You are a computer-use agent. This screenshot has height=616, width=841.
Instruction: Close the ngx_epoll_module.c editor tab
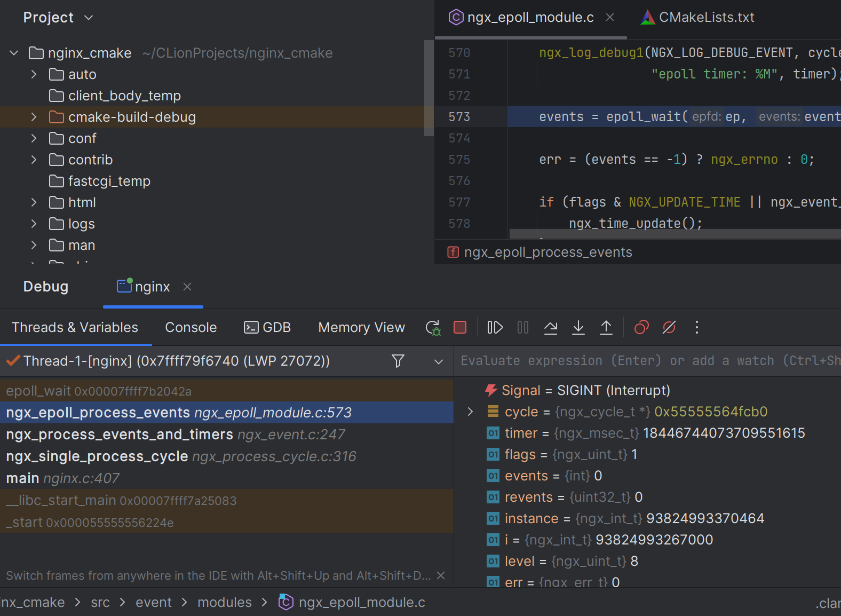coord(610,18)
